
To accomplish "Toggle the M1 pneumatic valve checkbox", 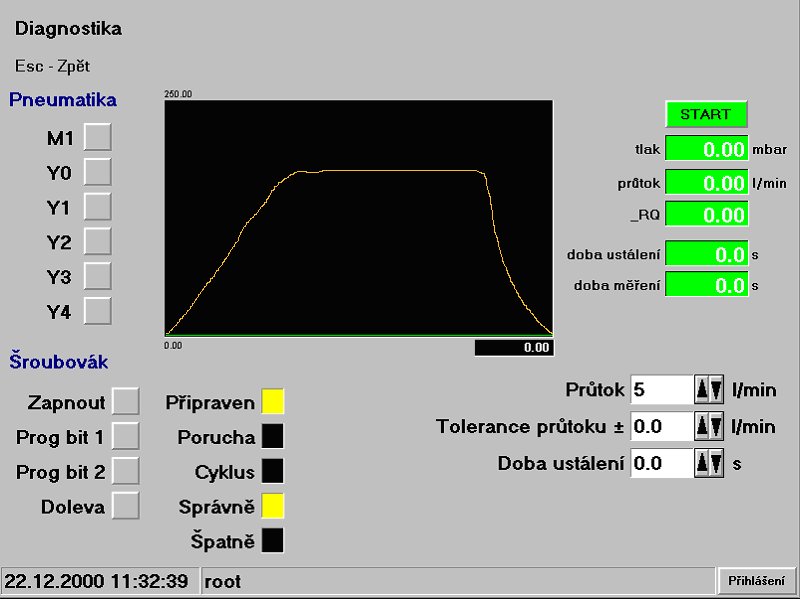I will 97,138.
